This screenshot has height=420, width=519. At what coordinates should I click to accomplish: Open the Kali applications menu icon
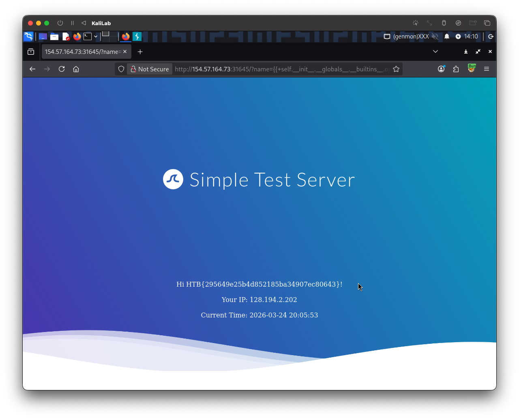[28, 36]
